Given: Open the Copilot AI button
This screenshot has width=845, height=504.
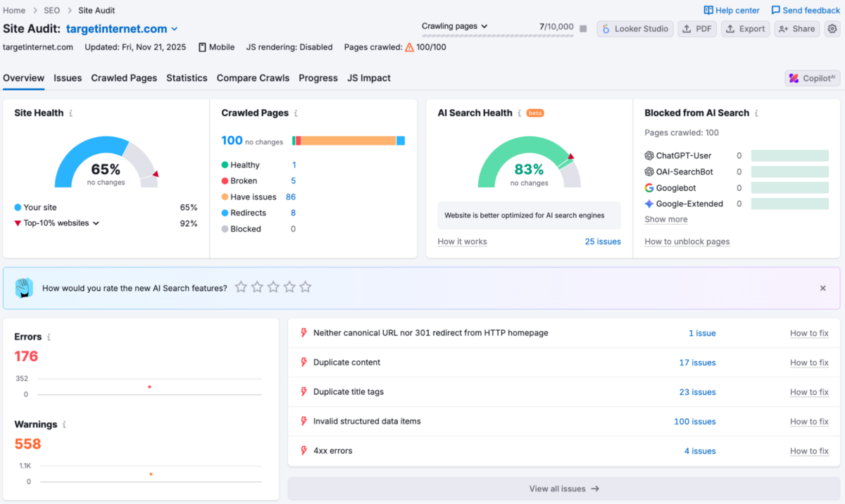Looking at the screenshot, I should pos(813,78).
